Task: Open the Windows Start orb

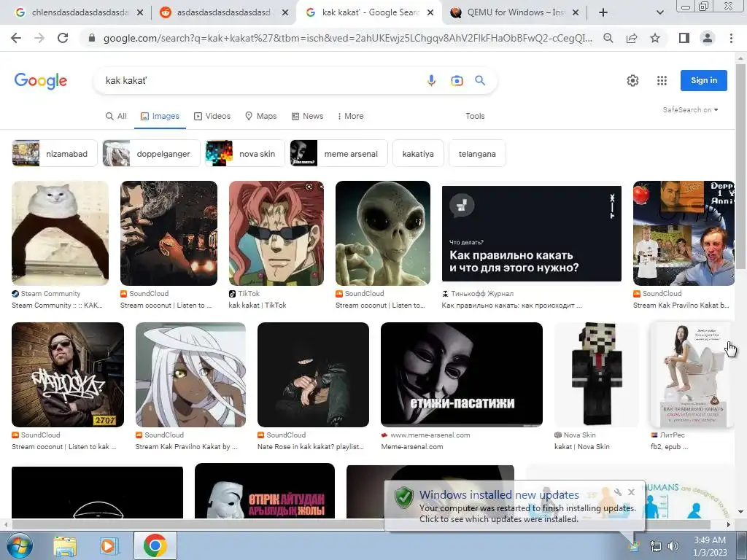Action: pos(18,545)
